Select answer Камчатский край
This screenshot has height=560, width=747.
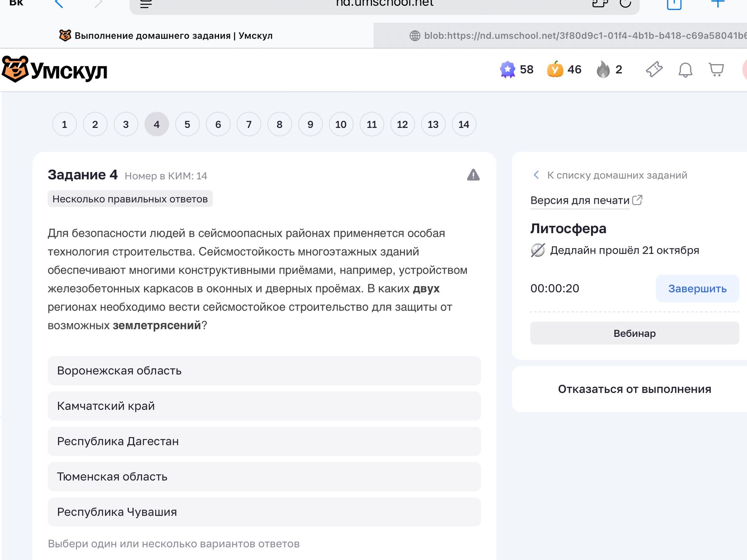pos(264,406)
